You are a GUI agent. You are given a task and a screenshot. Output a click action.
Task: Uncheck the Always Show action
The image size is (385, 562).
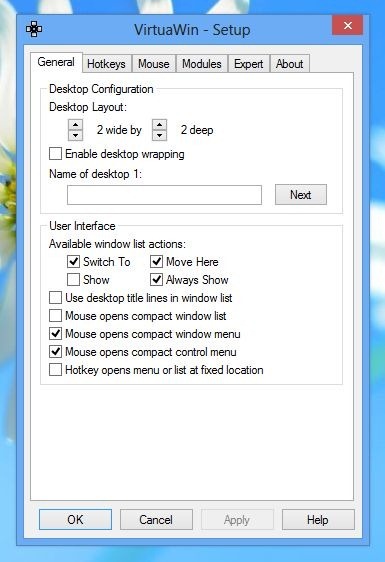pos(157,280)
